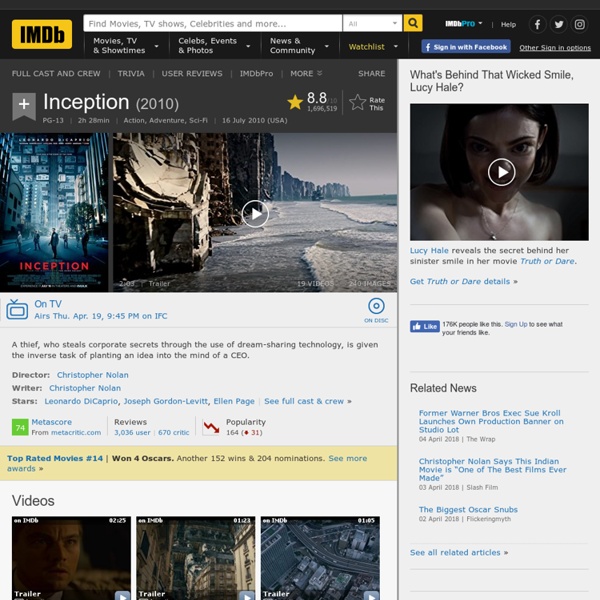Play the 01:23 trailer video thumbnail

(x=196, y=558)
